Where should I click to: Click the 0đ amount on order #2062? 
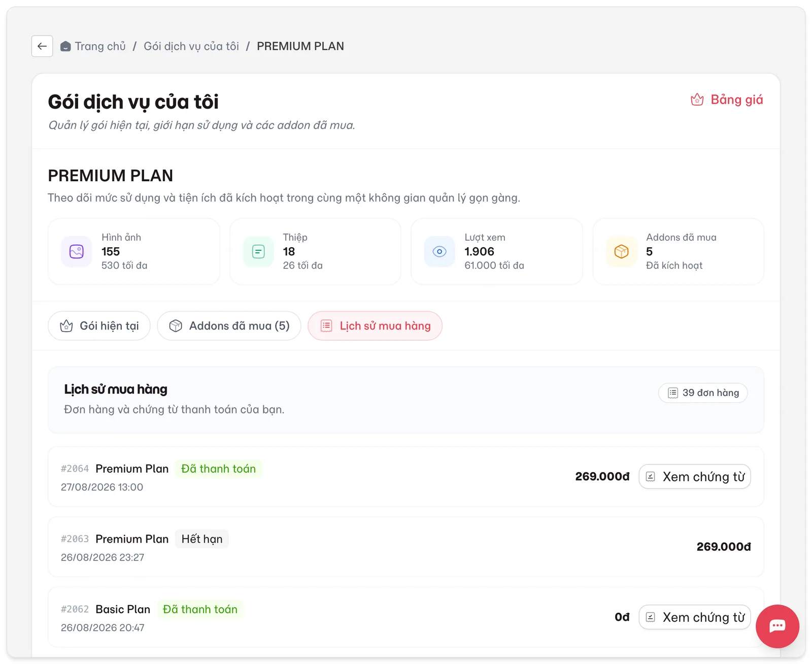(x=622, y=617)
